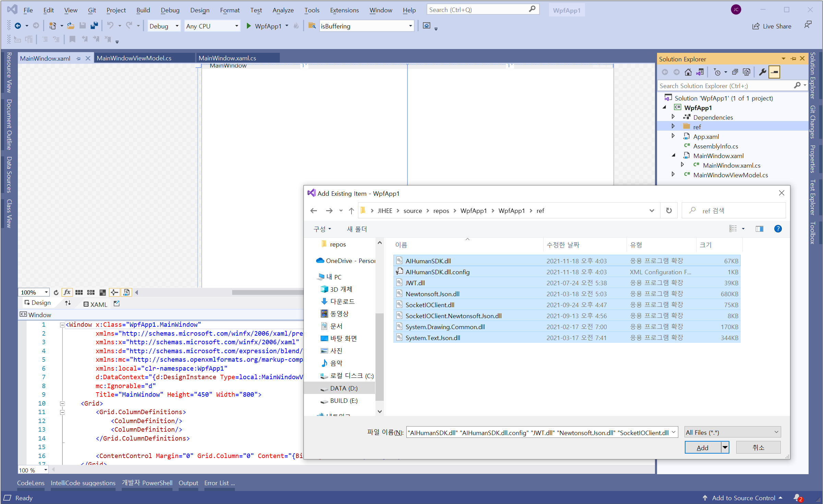Toggle show snap grid button
Image resolution: width=823 pixels, height=504 pixels.
79,292
